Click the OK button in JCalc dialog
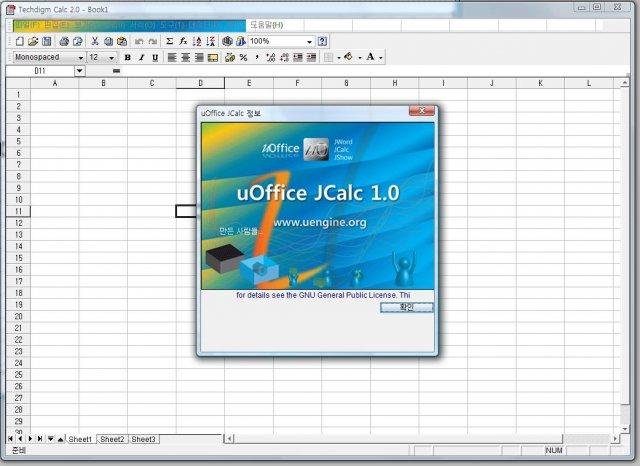The width and height of the screenshot is (640, 466). 407,307
